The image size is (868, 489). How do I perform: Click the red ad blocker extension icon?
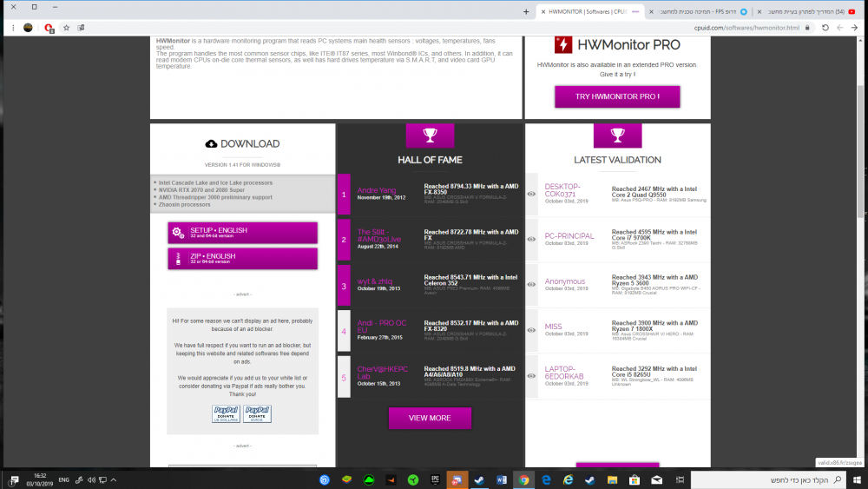click(x=49, y=28)
